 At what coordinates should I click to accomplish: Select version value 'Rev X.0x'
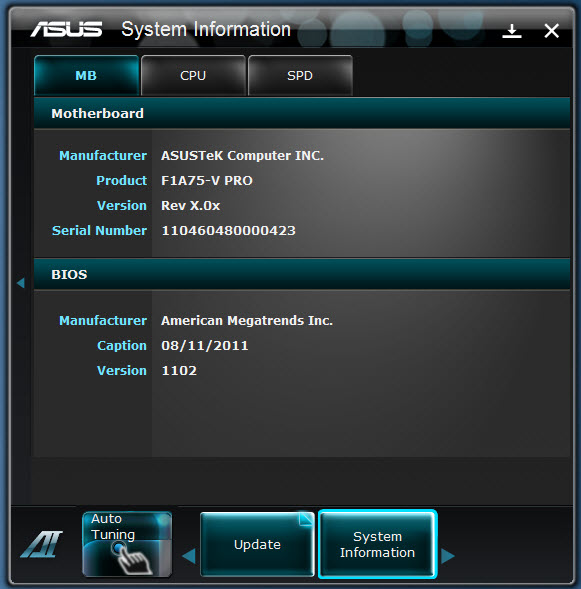click(191, 206)
